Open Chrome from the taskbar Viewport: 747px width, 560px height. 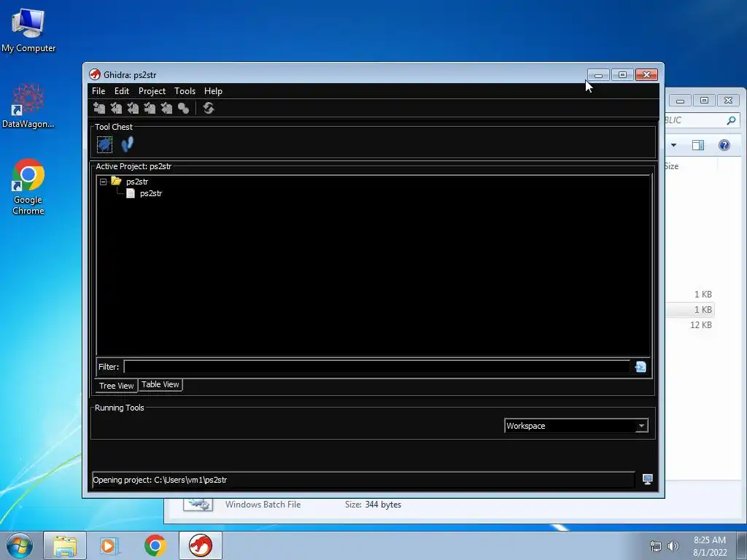click(x=155, y=545)
